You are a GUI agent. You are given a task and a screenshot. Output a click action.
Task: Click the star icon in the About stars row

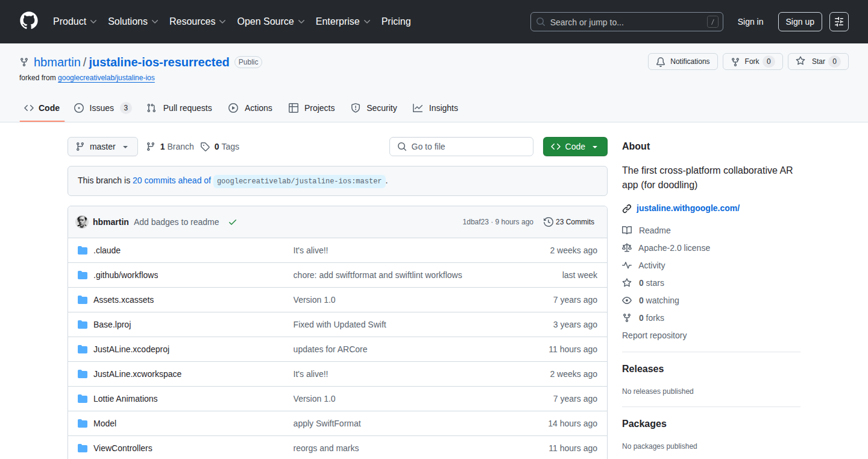tap(627, 283)
